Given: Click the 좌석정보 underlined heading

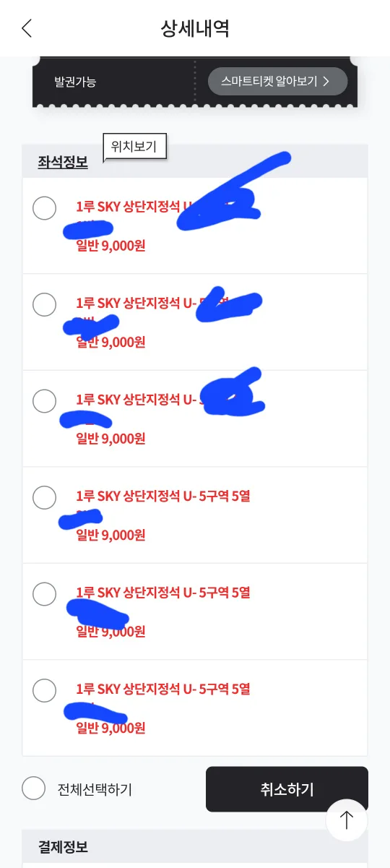Looking at the screenshot, I should pos(63,162).
